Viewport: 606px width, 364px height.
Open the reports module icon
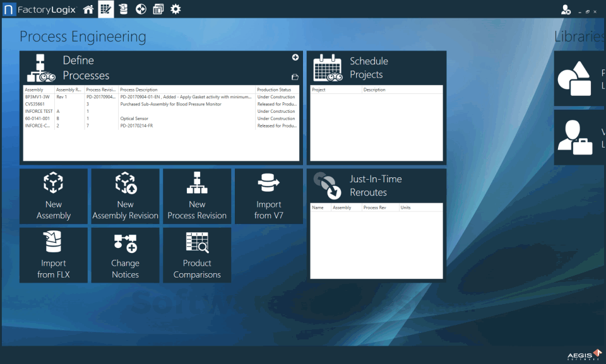click(x=158, y=9)
